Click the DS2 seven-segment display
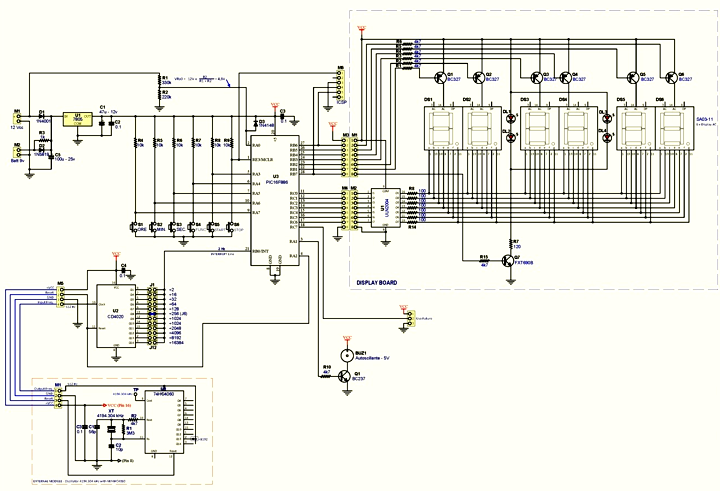 (x=481, y=128)
